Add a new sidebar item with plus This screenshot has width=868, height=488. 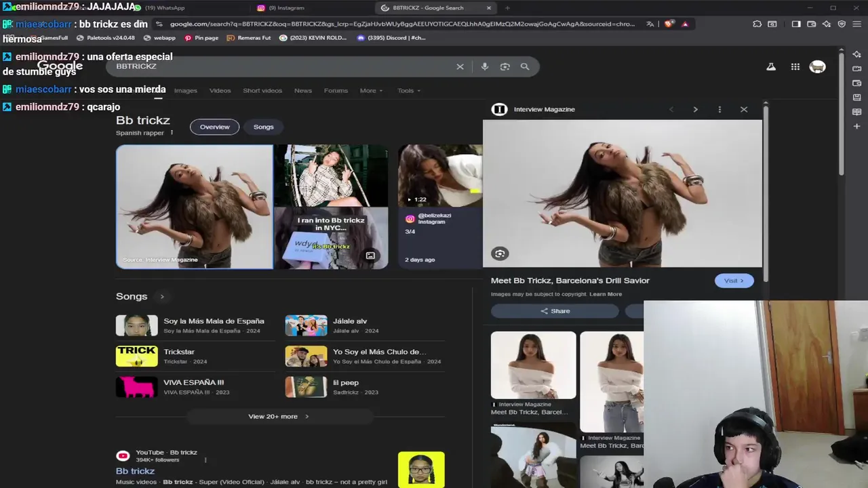[x=857, y=126]
